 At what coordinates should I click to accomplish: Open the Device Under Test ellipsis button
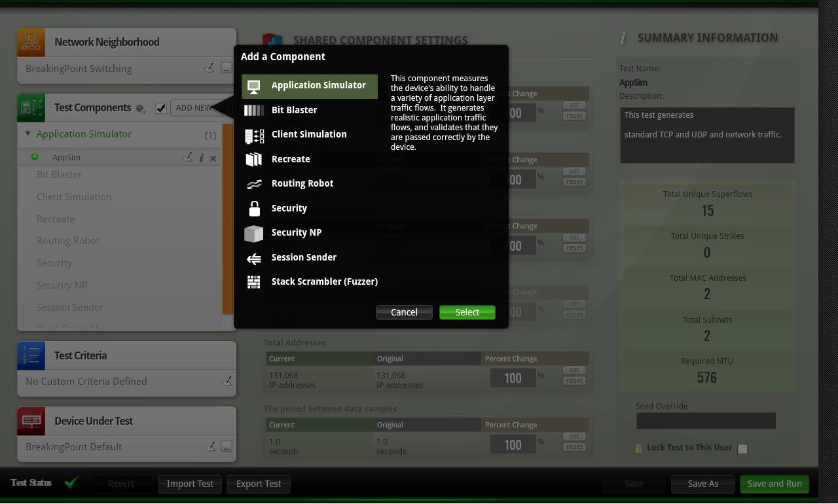pyautogui.click(x=226, y=446)
